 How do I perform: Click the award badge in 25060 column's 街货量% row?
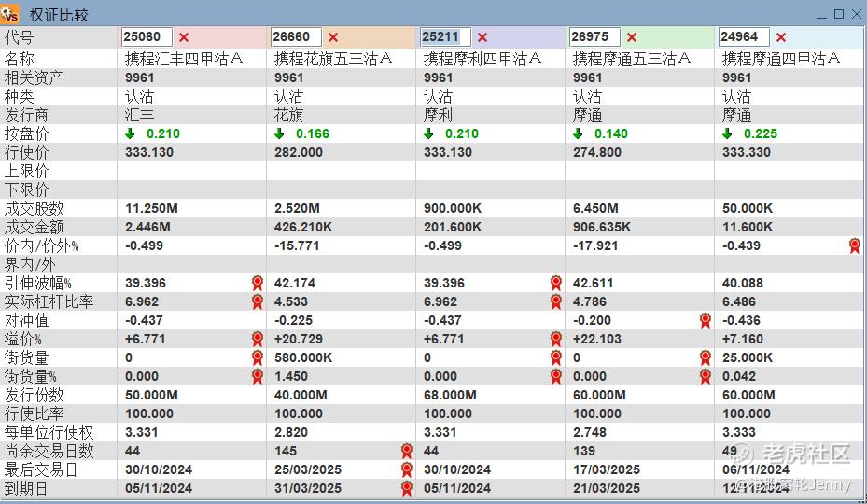coord(258,377)
